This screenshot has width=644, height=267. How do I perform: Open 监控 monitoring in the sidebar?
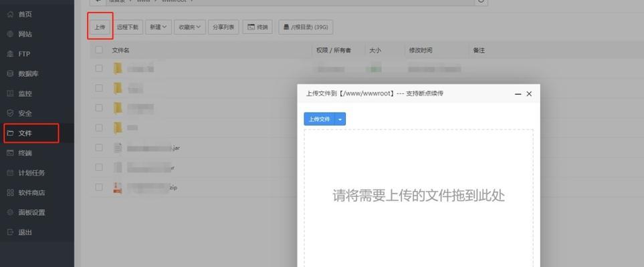coord(25,93)
